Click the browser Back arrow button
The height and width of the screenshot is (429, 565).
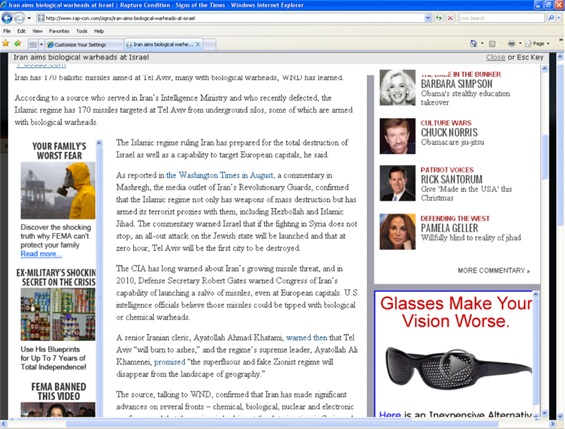point(7,18)
